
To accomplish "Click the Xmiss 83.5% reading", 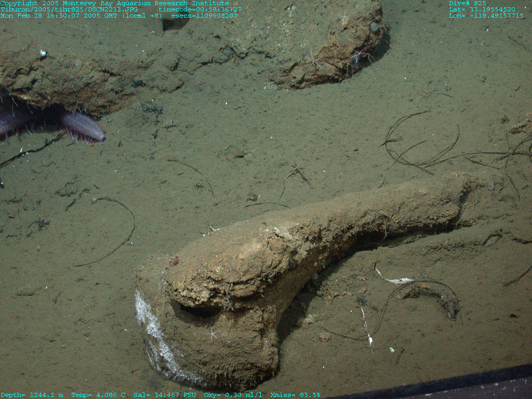I will [295, 395].
